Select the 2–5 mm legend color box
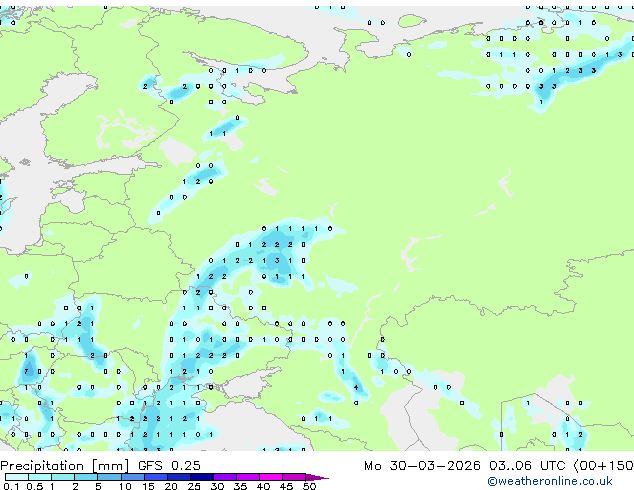The width and height of the screenshot is (634, 490). tap(86, 477)
